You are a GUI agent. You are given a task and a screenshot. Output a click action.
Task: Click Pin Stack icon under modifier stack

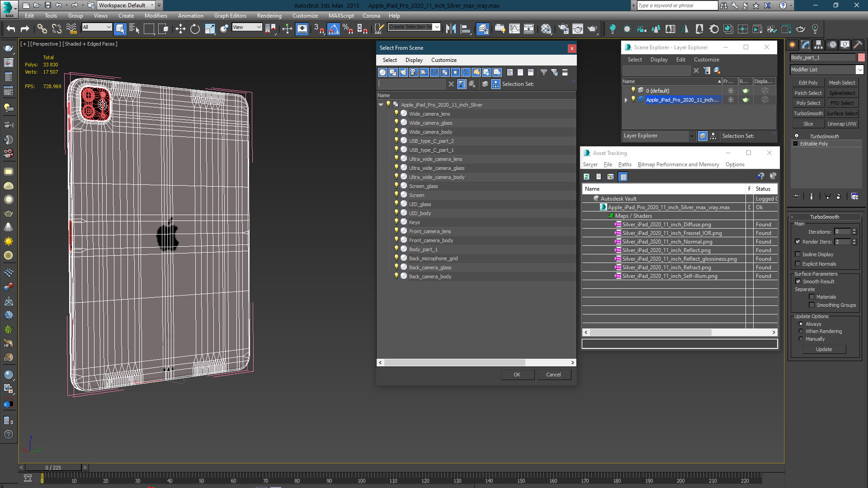tap(796, 197)
